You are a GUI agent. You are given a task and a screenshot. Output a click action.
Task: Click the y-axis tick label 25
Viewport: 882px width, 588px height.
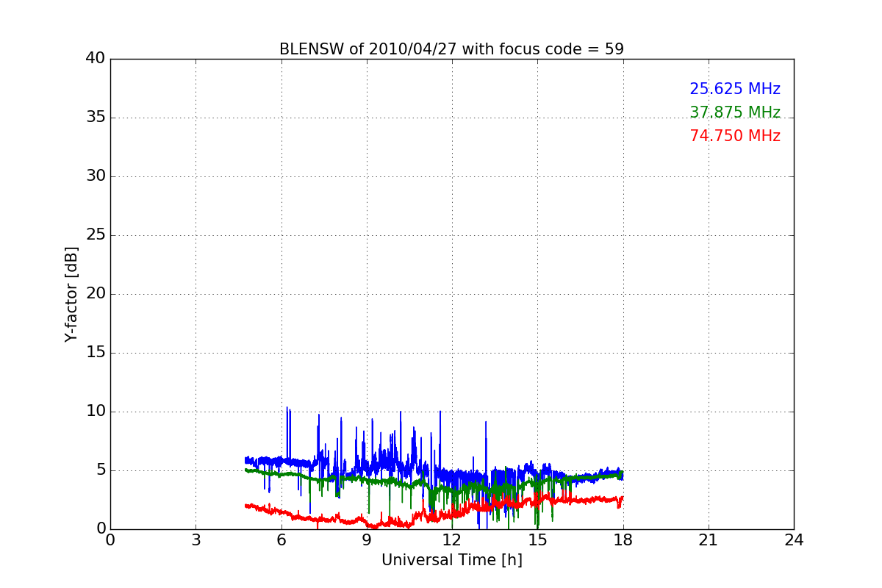pos(96,235)
